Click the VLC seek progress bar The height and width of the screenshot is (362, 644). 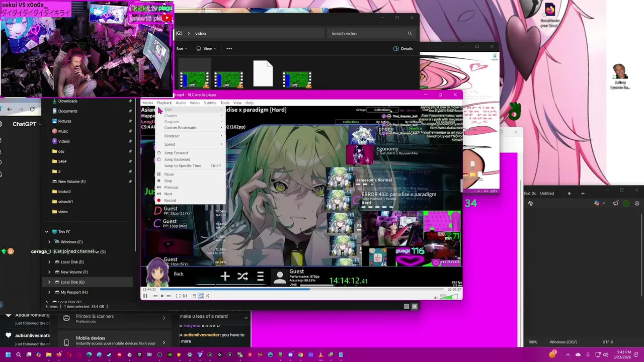click(301, 289)
